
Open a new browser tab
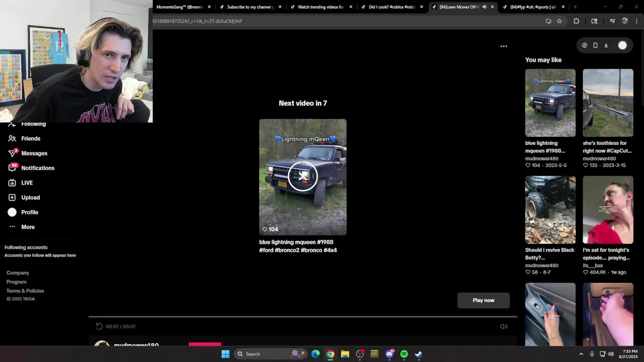pos(575,7)
